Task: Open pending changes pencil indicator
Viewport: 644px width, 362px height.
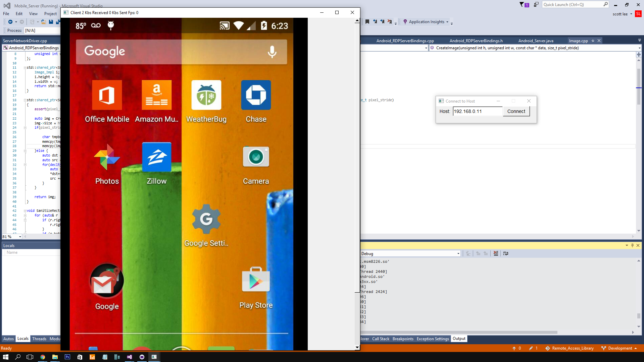Action: tap(533, 348)
